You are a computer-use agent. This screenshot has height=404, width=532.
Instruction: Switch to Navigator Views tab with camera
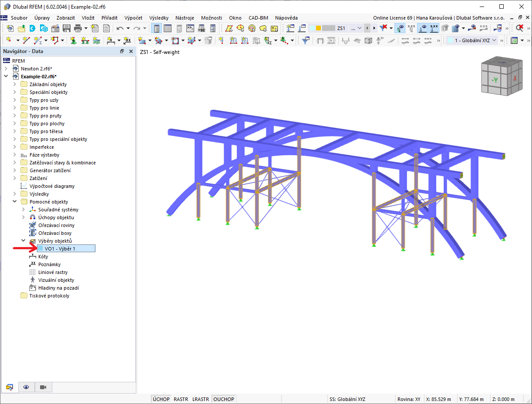tap(43, 387)
